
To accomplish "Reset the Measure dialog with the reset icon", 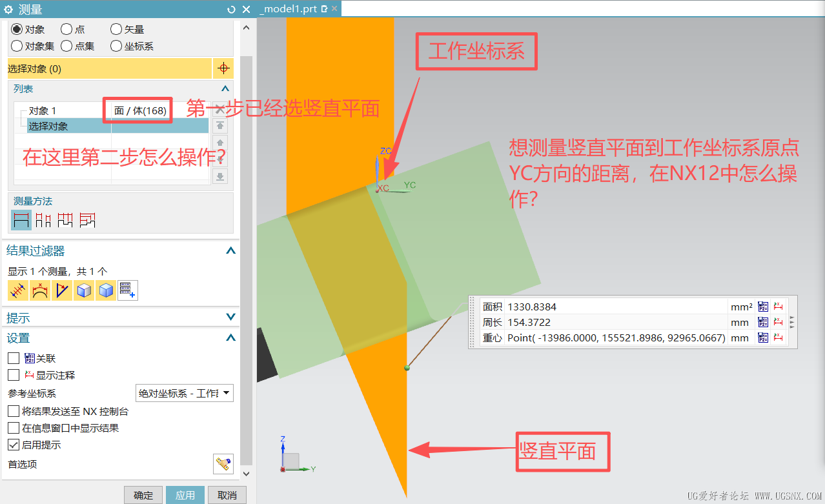I will (232, 9).
